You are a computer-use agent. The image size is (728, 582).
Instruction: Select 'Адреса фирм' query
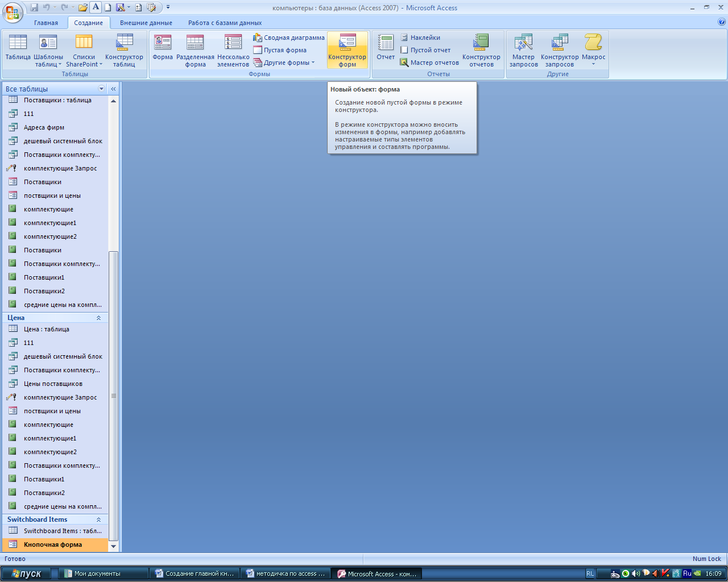[x=55, y=127]
